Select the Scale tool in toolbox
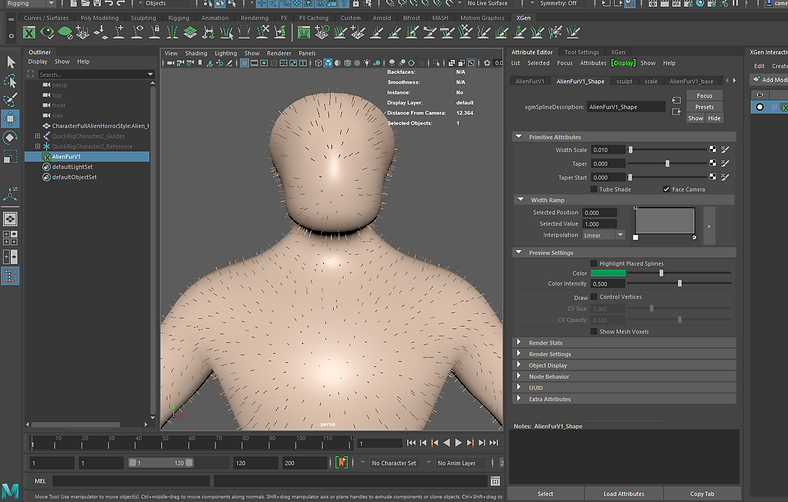 coord(11,157)
